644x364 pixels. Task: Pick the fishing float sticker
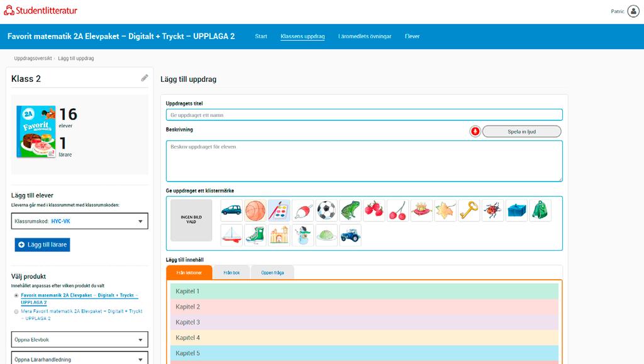pyautogui.click(x=303, y=211)
